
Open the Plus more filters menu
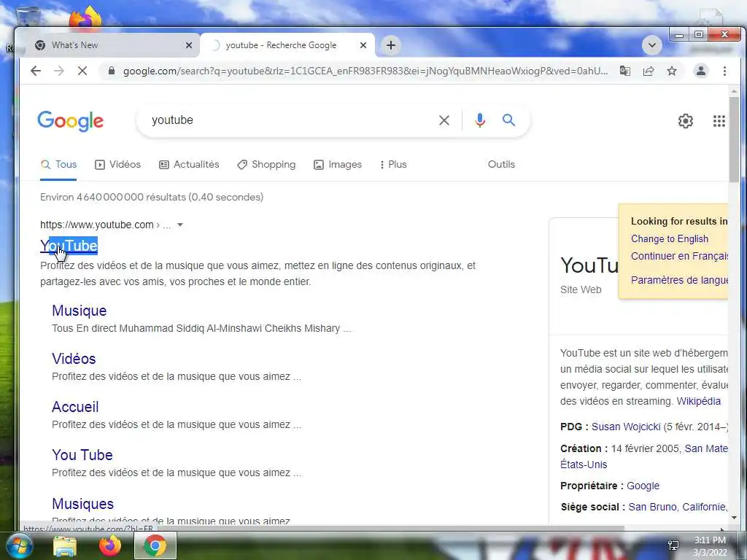coord(393,164)
